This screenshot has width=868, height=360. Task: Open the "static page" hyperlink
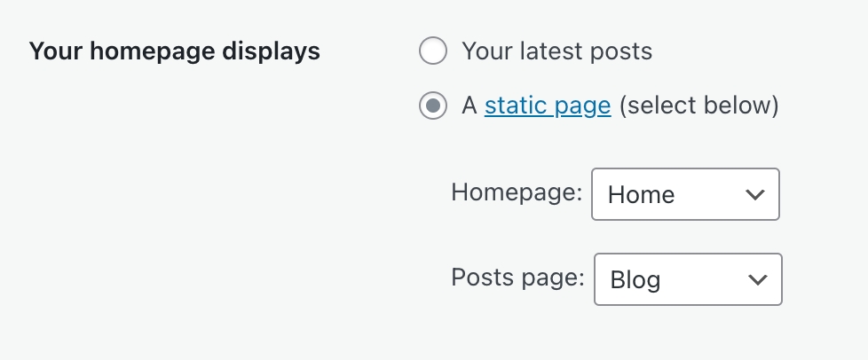tap(547, 106)
